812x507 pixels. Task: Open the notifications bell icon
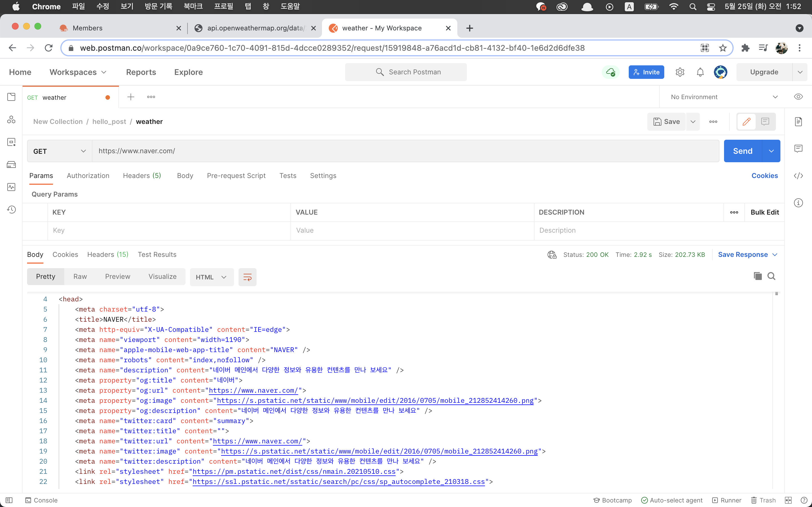pos(700,72)
